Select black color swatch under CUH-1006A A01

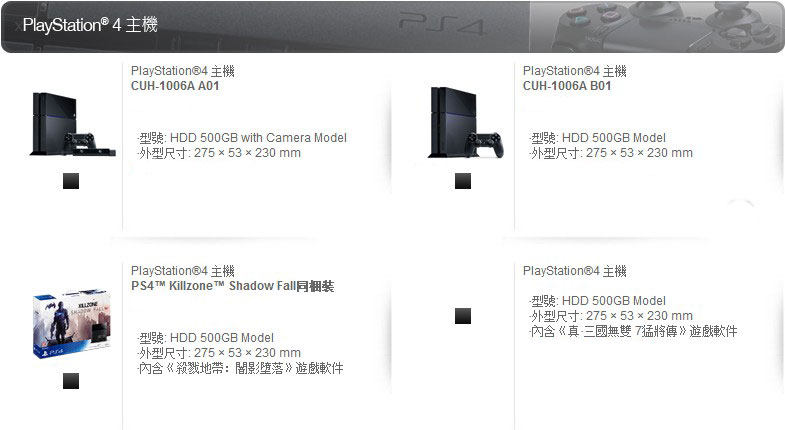[71, 181]
